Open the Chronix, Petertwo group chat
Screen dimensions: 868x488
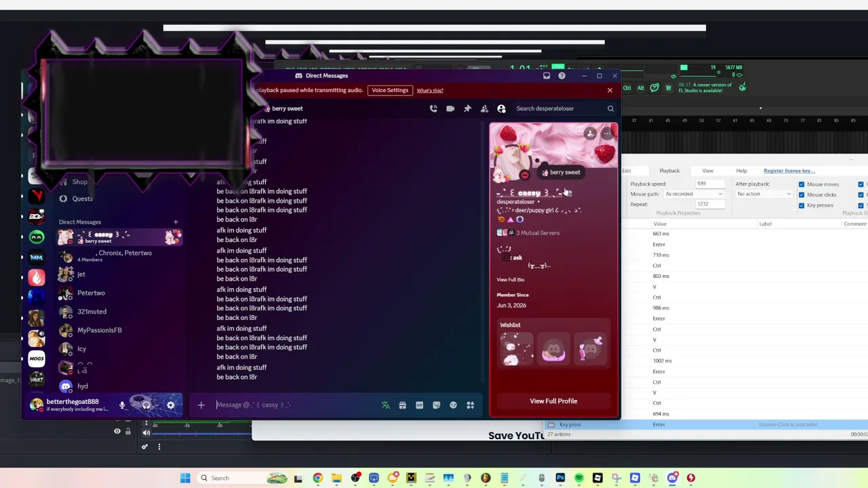120,256
